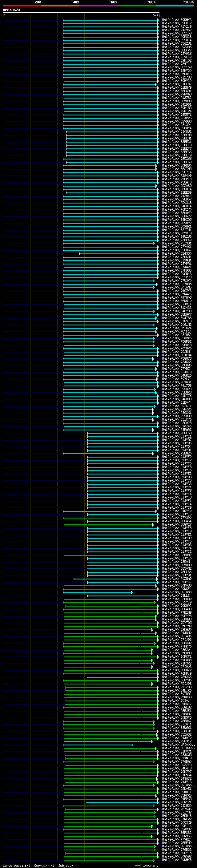Click the alignment bar for UniRef100_B7FLQ7
This screenshot has width=197, height=868.
[x=110, y=84]
